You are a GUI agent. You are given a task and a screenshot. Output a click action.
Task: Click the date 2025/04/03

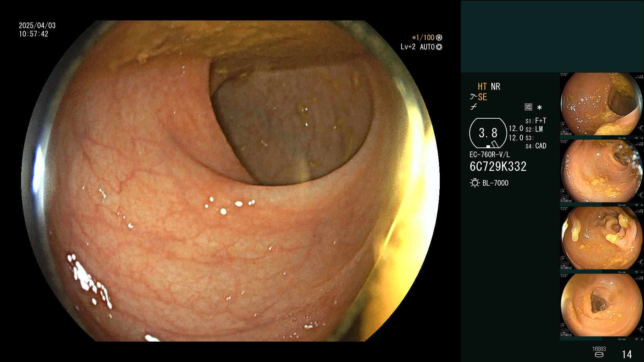tap(37, 25)
